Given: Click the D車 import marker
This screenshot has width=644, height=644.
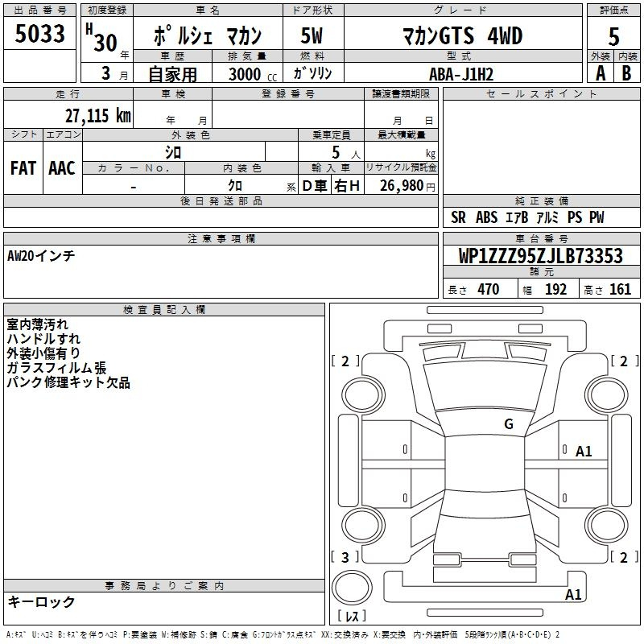Looking at the screenshot, I should pyautogui.click(x=315, y=186).
